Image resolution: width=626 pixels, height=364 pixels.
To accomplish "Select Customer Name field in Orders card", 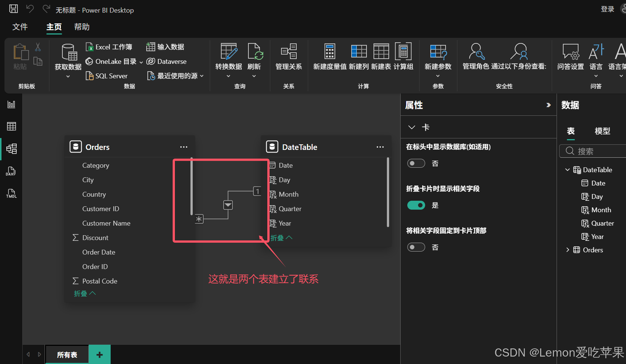I will tap(106, 223).
